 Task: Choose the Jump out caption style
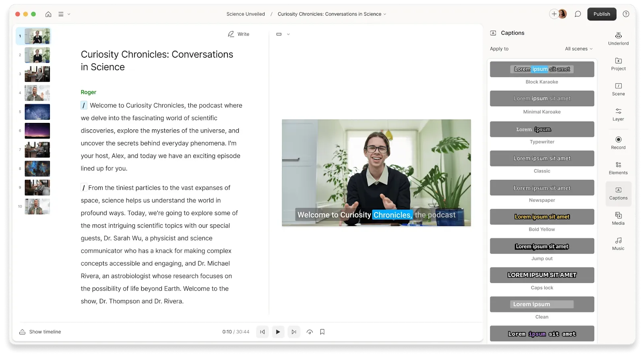(x=542, y=246)
